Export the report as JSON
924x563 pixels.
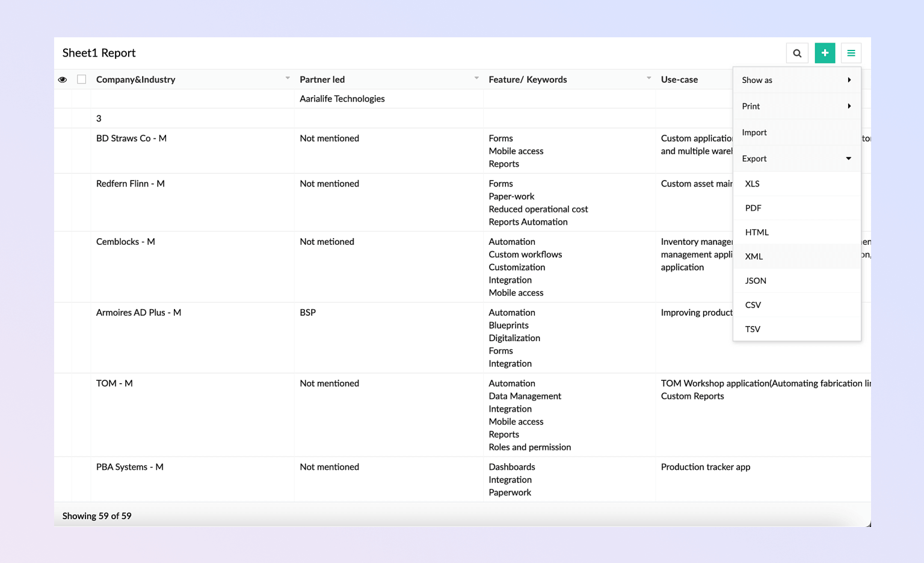[x=756, y=281]
